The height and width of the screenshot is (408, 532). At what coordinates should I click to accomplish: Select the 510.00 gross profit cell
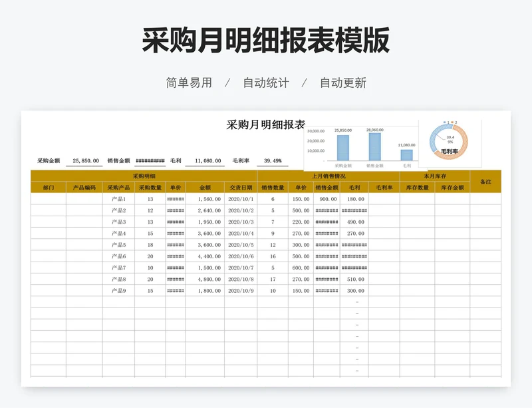pyautogui.click(x=354, y=280)
